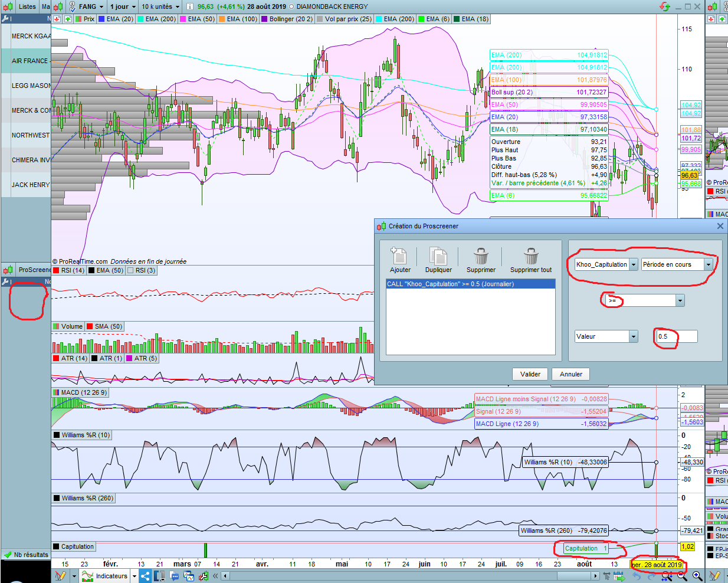The width and height of the screenshot is (728, 583).
Task: Click the candlestick chart style icon in chart header
Action: (58, 6)
